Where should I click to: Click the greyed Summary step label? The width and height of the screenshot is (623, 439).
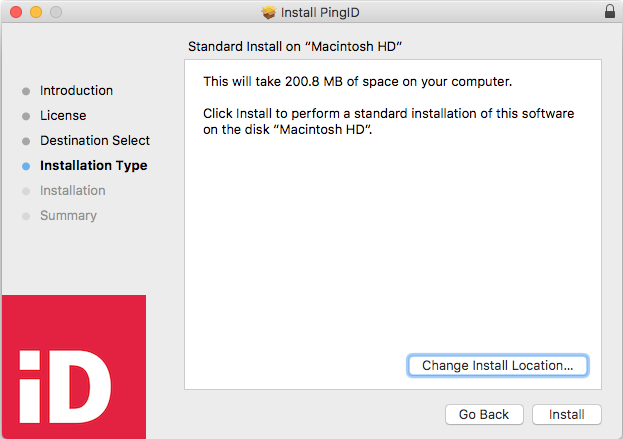point(68,216)
